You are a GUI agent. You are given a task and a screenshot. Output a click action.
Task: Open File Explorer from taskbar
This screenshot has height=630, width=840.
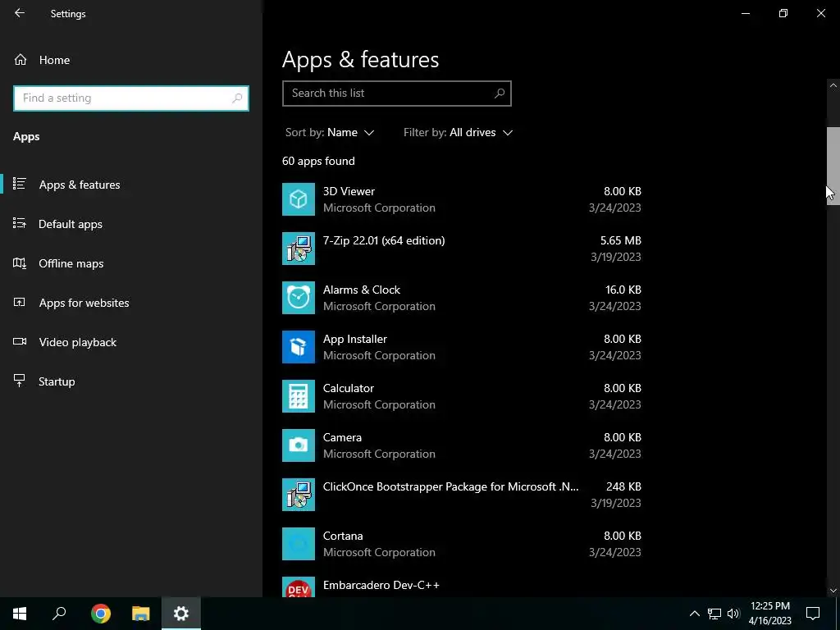141,614
